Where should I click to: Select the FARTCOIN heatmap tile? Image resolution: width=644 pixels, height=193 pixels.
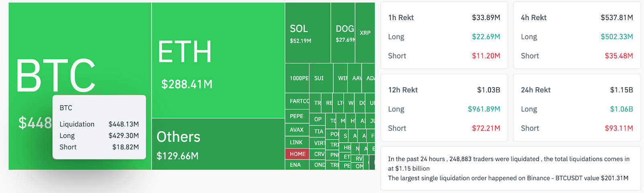click(297, 101)
